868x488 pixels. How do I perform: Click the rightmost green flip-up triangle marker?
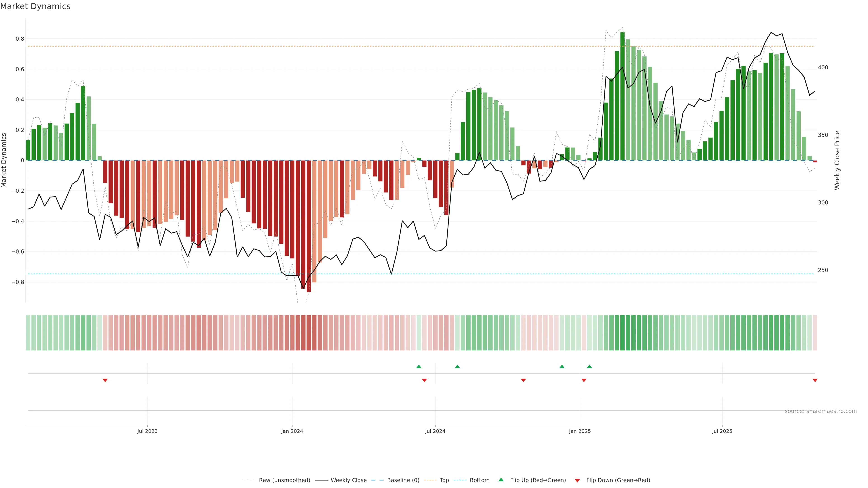[589, 366]
